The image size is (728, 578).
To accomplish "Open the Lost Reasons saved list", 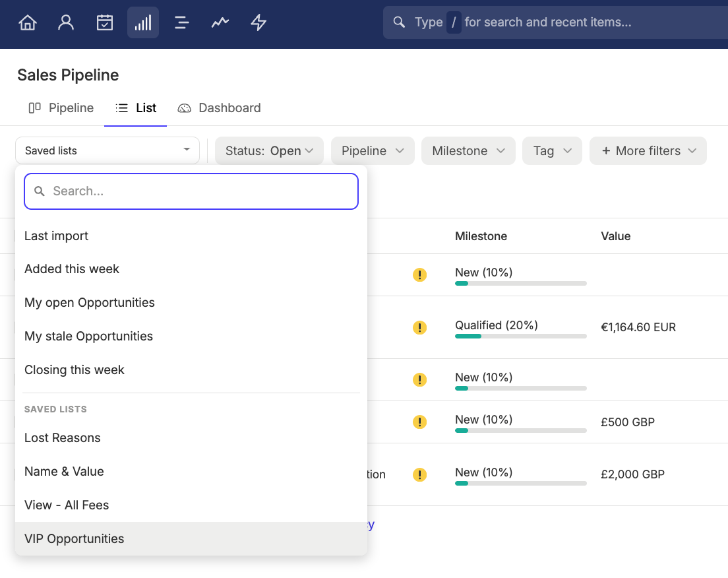I will point(191,437).
